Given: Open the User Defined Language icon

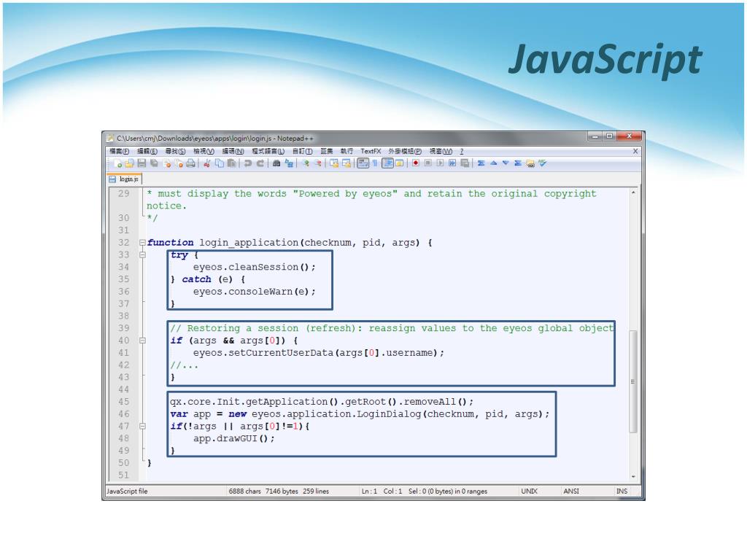Looking at the screenshot, I should (399, 163).
